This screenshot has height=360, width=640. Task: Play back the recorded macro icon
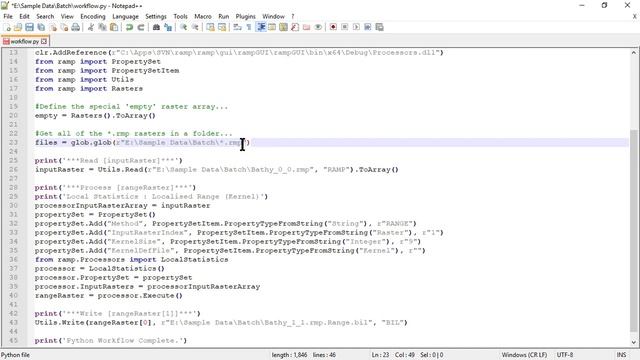[356, 27]
